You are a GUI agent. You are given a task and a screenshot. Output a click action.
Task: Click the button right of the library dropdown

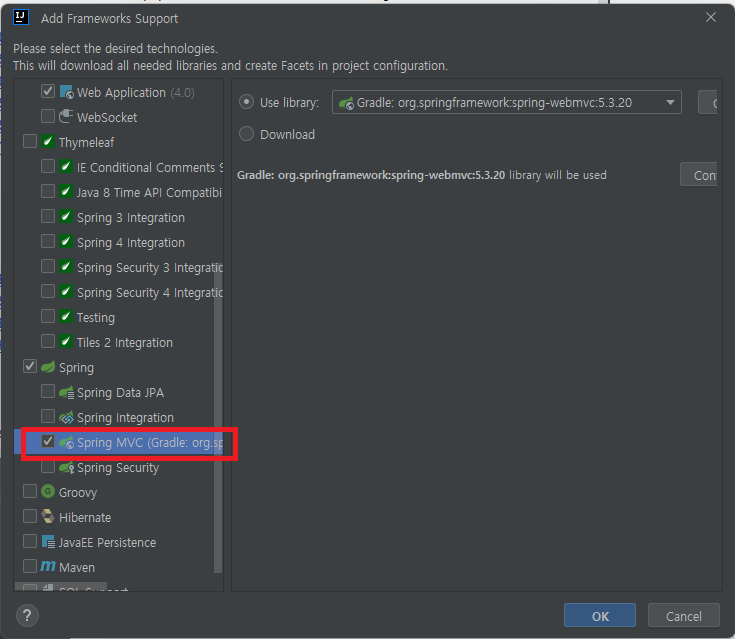[708, 103]
